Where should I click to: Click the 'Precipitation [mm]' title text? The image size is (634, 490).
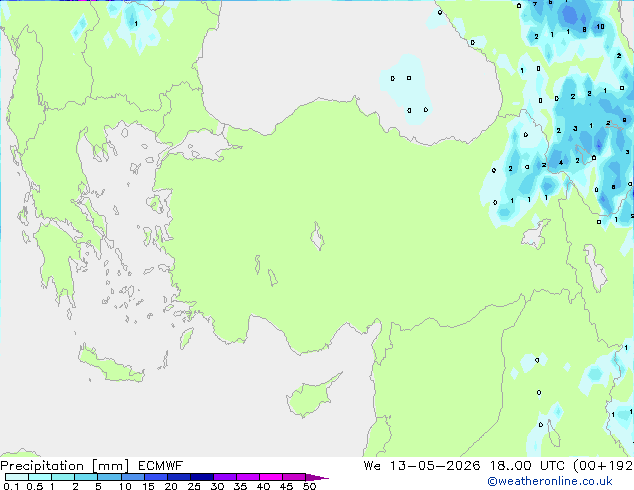65,466
